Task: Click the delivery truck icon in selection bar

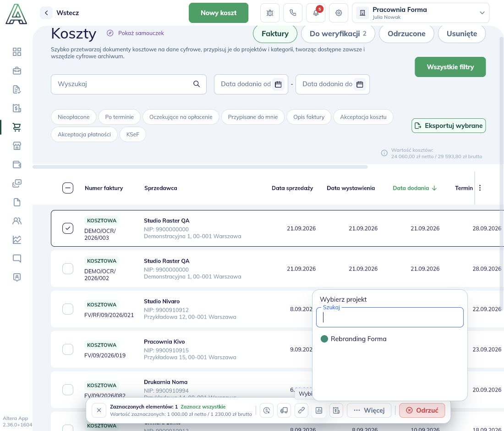Action: (x=284, y=410)
